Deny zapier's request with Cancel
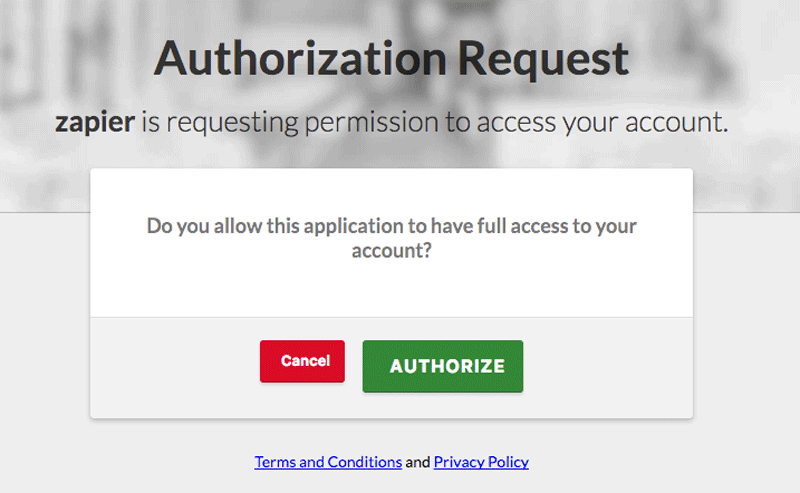The height and width of the screenshot is (493, 800). coord(302,361)
